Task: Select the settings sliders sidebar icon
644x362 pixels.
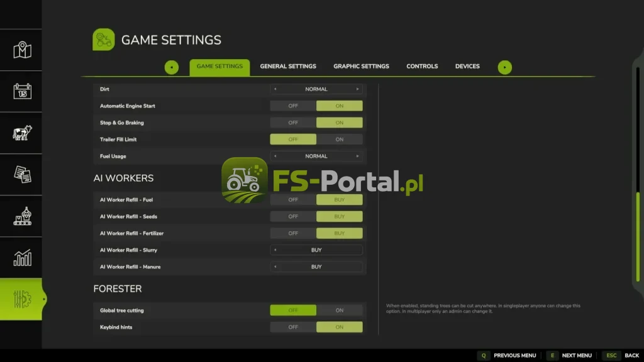Action: pos(22,299)
